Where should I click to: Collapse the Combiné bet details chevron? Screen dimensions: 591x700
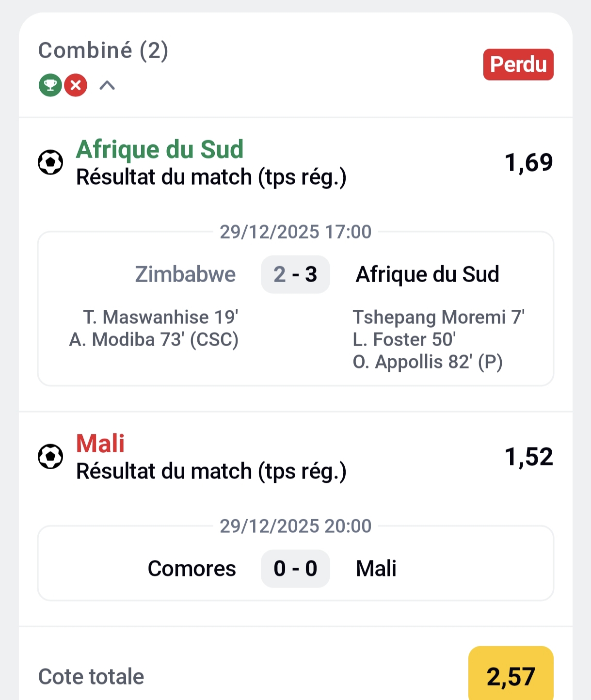click(x=107, y=86)
